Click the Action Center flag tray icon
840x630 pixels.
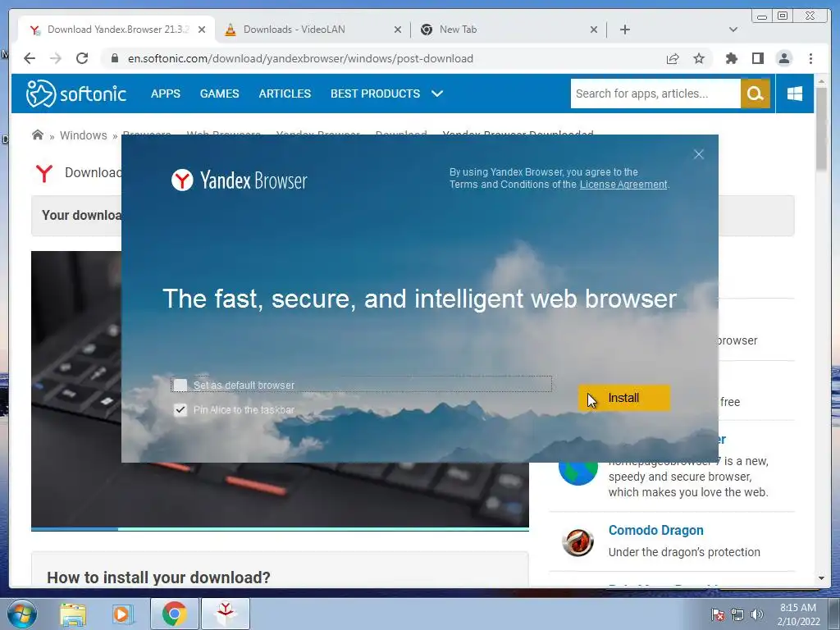(x=718, y=614)
